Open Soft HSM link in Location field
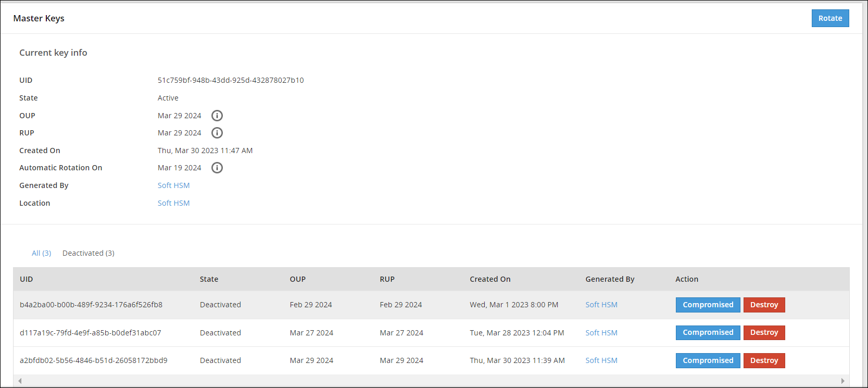Image resolution: width=868 pixels, height=388 pixels. pyautogui.click(x=173, y=203)
